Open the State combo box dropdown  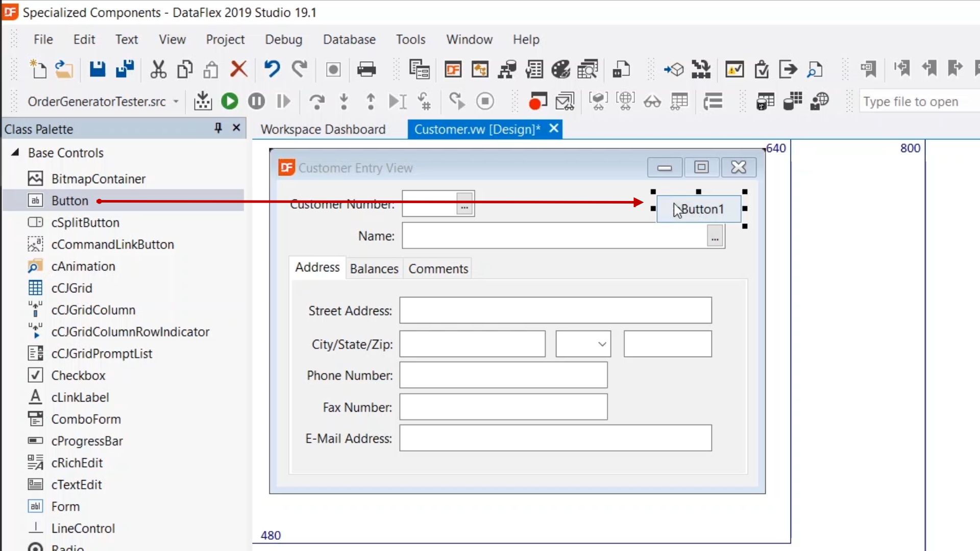tap(602, 344)
